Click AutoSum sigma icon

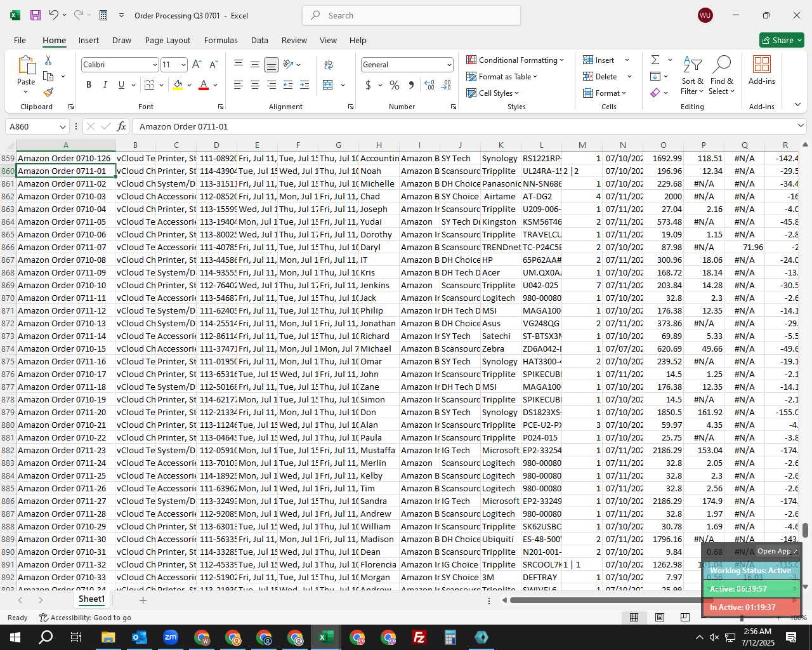click(655, 60)
